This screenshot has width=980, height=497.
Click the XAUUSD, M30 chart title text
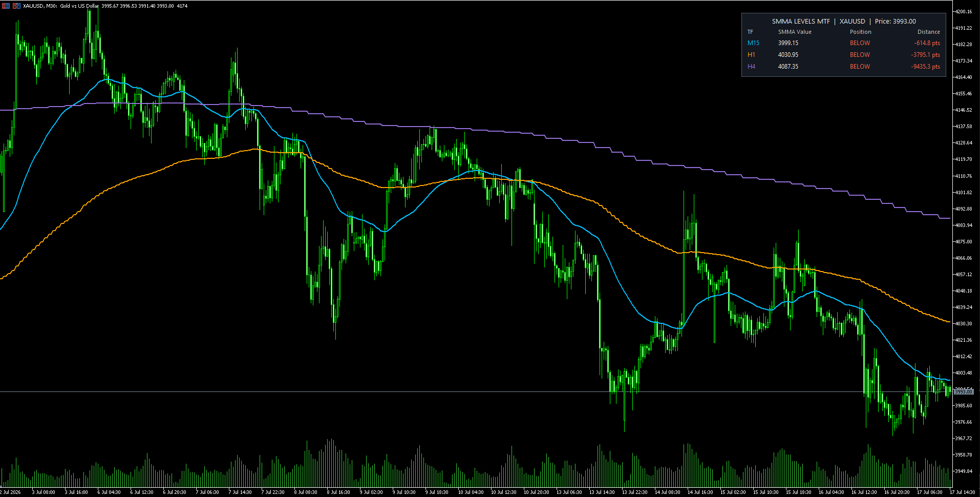pos(40,6)
